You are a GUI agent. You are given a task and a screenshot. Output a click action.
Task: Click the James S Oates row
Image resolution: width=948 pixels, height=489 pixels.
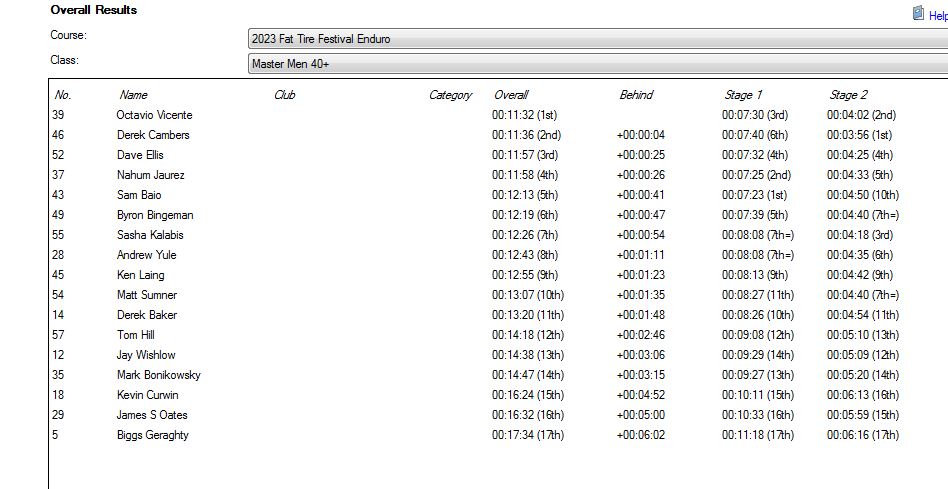(x=152, y=415)
